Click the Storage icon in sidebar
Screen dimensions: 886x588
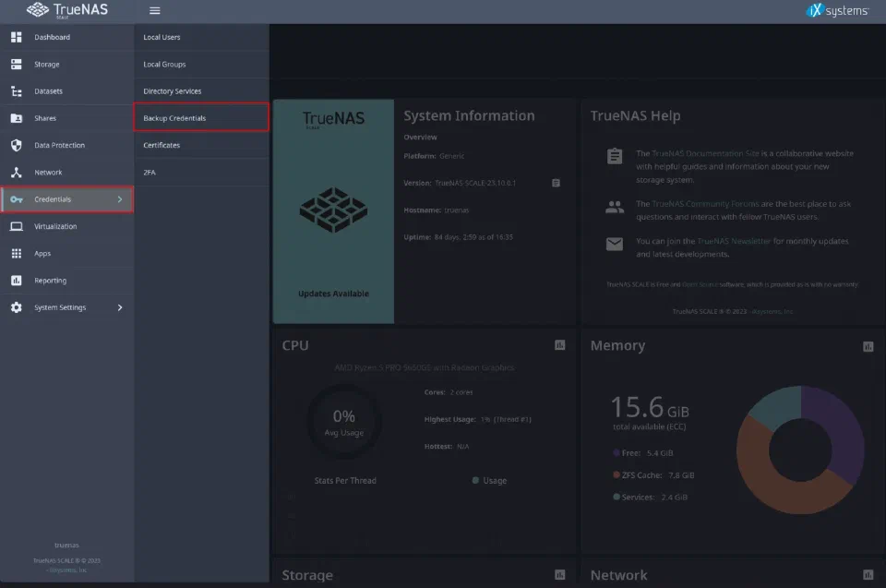(x=17, y=65)
